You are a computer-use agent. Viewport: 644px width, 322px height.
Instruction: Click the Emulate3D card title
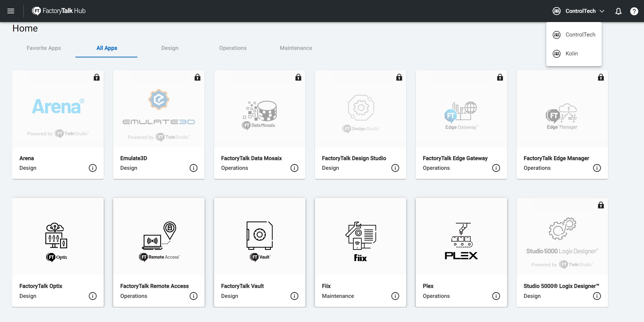[134, 158]
